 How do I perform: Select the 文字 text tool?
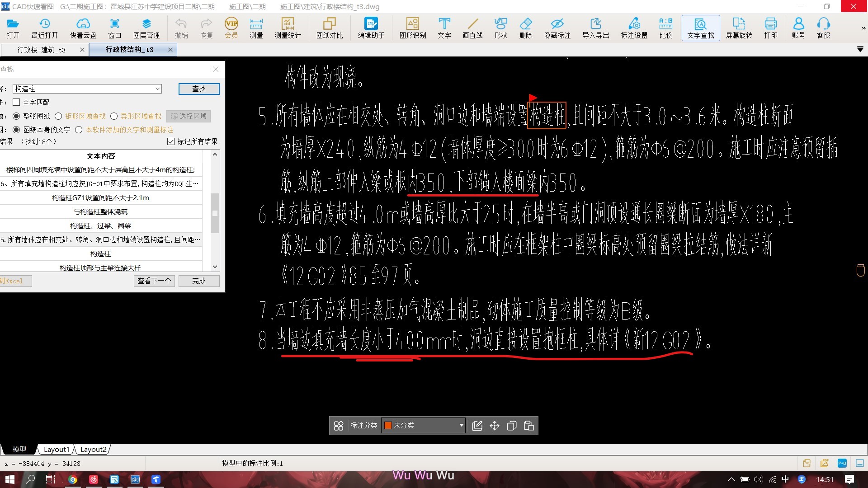(x=444, y=28)
